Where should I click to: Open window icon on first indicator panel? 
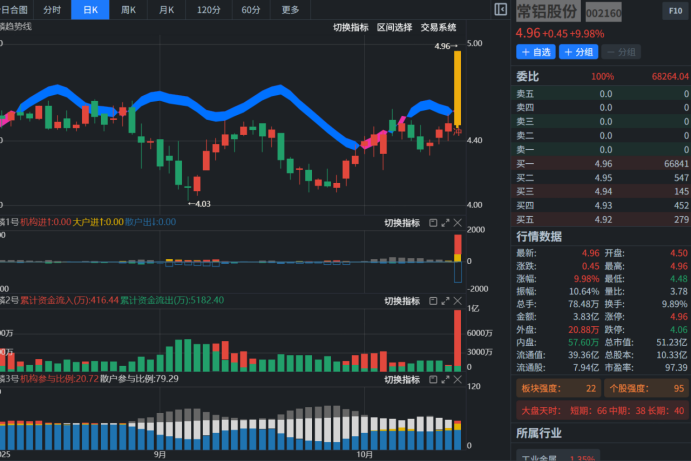pos(432,222)
